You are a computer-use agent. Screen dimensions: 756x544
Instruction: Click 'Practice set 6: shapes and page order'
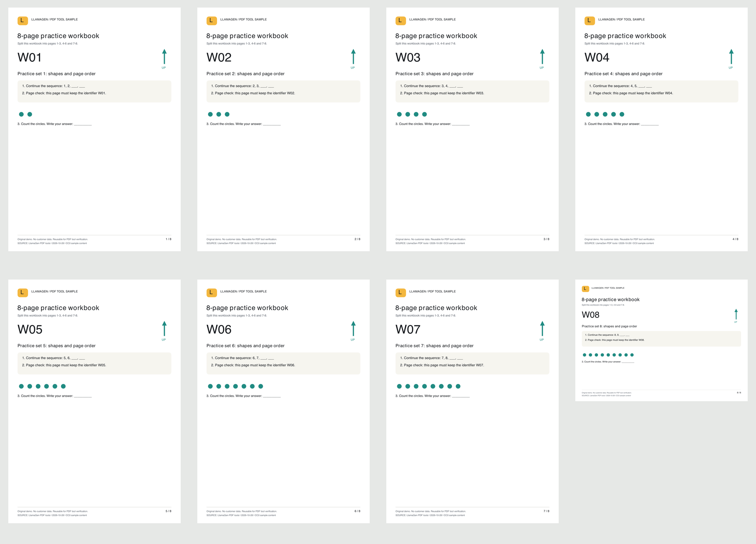pos(245,346)
